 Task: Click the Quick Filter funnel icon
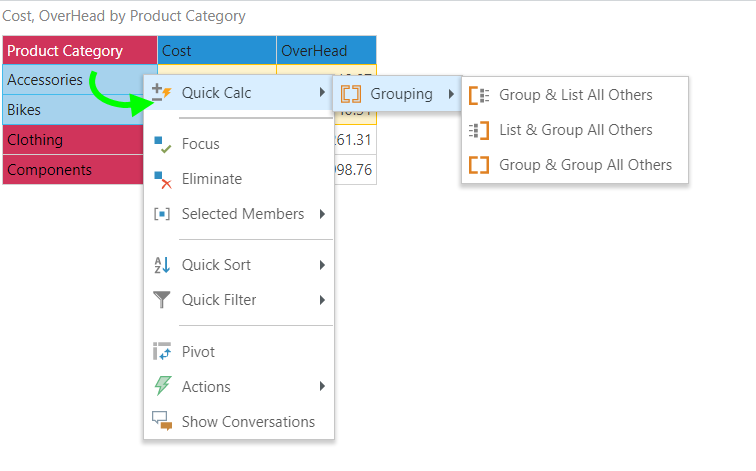click(x=162, y=300)
